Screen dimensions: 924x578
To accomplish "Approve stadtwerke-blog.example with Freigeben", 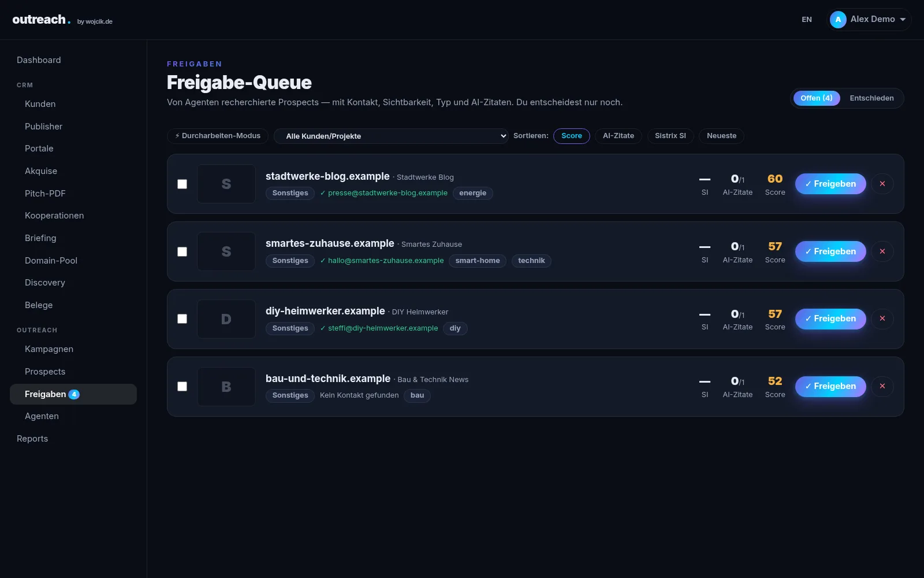I will (830, 184).
